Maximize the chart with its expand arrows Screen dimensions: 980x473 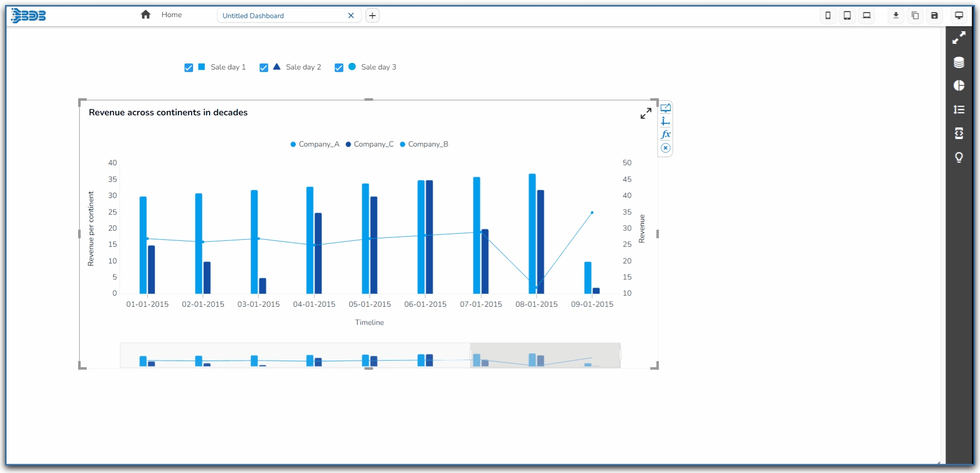(x=646, y=113)
